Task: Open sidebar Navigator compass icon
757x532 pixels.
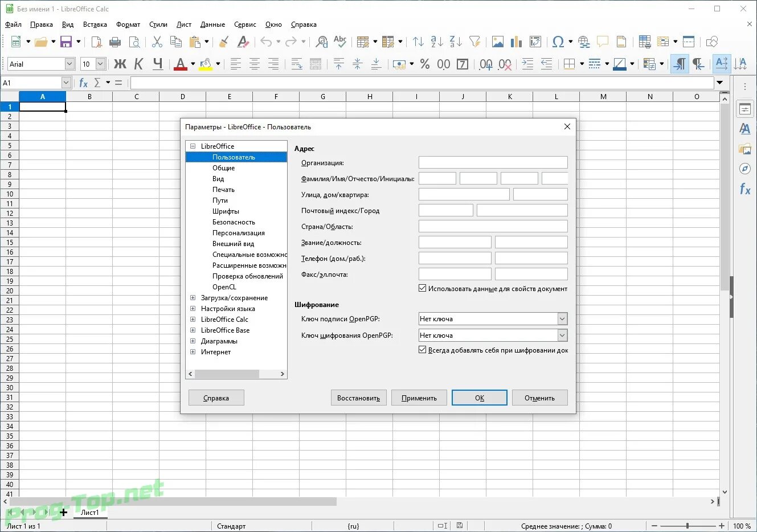Action: 744,169
